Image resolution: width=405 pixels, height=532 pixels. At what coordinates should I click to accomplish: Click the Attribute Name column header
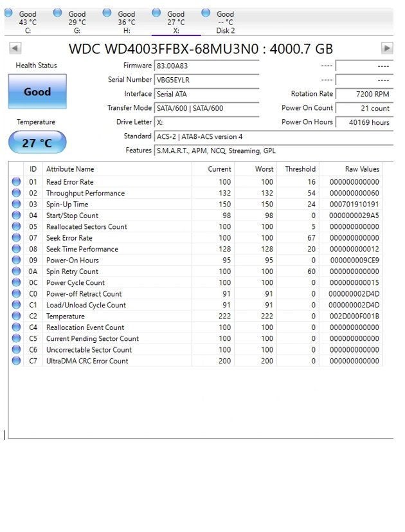click(x=117, y=169)
